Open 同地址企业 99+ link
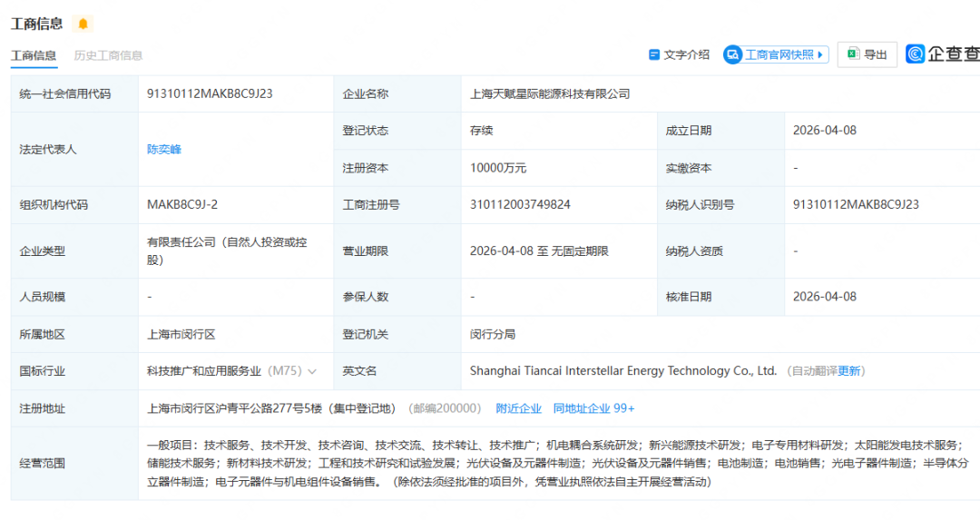The height and width of the screenshot is (520, 980). 593,408
